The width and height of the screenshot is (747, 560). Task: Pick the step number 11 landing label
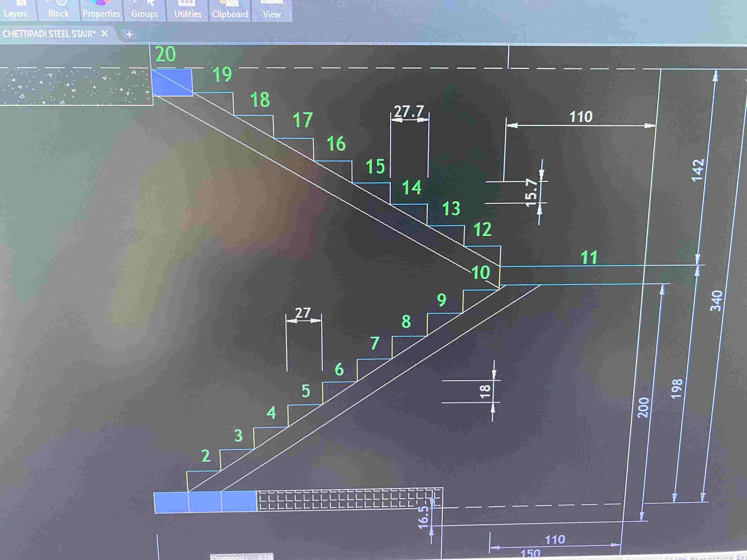pyautogui.click(x=589, y=257)
